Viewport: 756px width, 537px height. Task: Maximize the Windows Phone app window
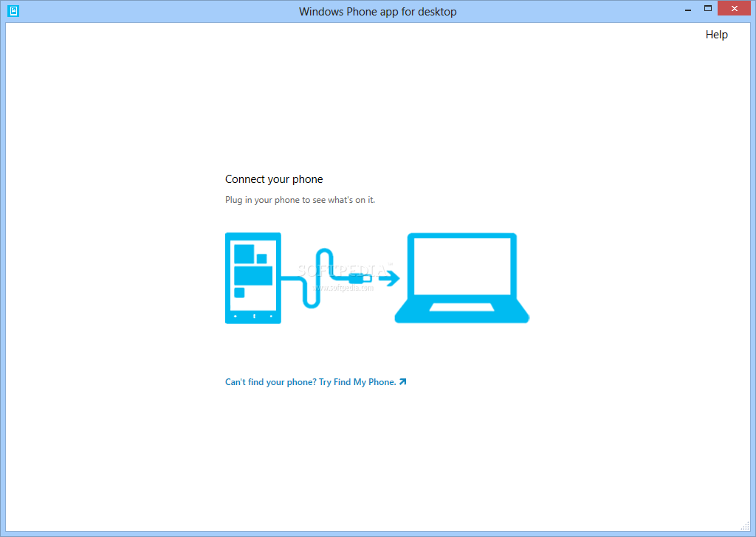pyautogui.click(x=708, y=8)
